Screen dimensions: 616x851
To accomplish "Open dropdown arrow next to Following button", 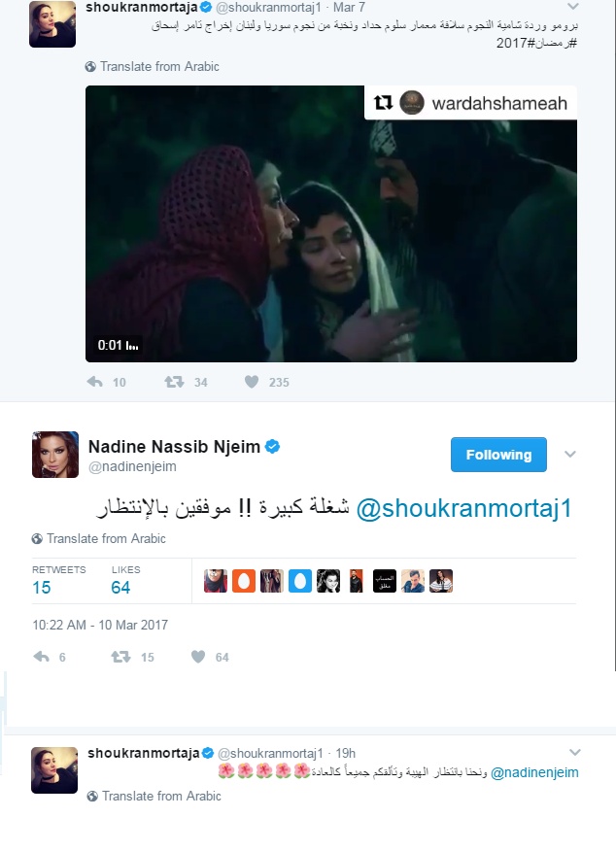I will [570, 455].
